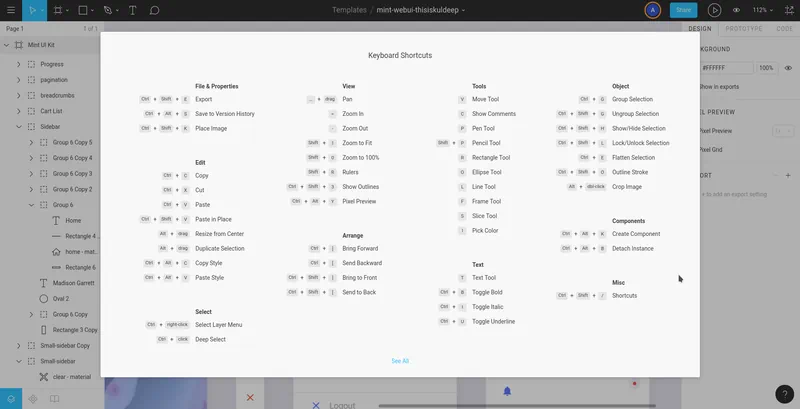This screenshot has width=800, height=409.
Task: Open the help question mark button
Action: (785, 394)
